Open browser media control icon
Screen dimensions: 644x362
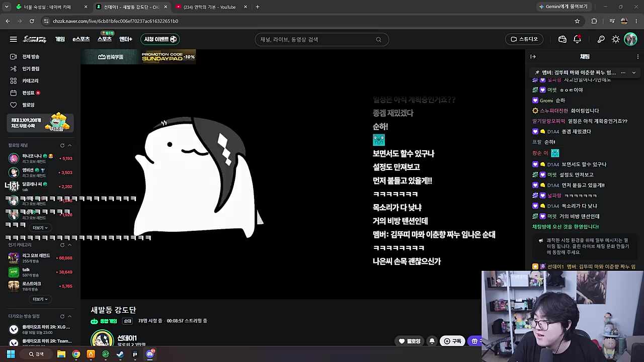pos(612,21)
